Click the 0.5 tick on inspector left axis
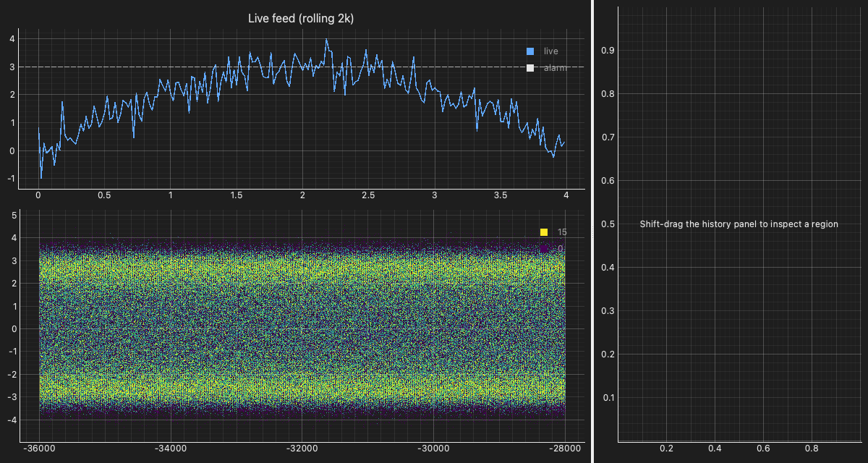 (608, 224)
